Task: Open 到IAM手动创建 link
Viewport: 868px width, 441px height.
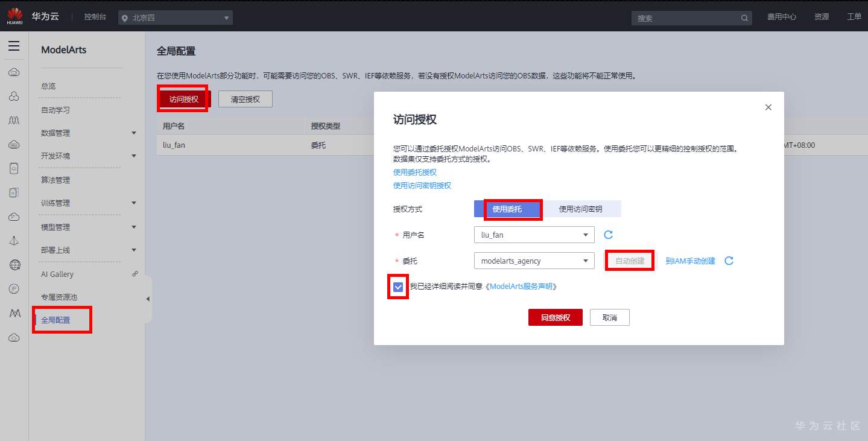Action: (x=690, y=261)
